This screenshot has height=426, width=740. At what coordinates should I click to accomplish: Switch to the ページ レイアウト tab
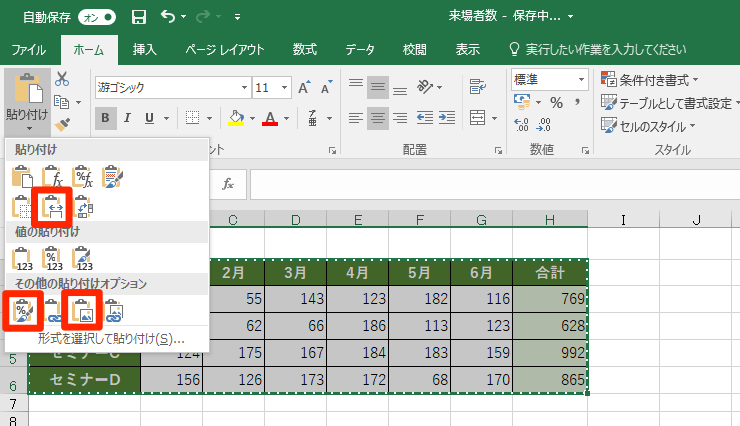tap(225, 50)
